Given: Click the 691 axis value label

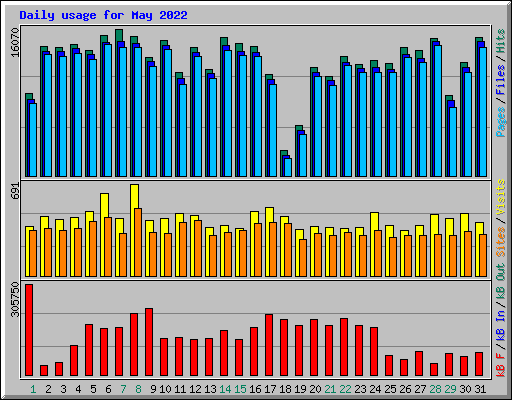Looking at the screenshot, I should coord(15,191).
